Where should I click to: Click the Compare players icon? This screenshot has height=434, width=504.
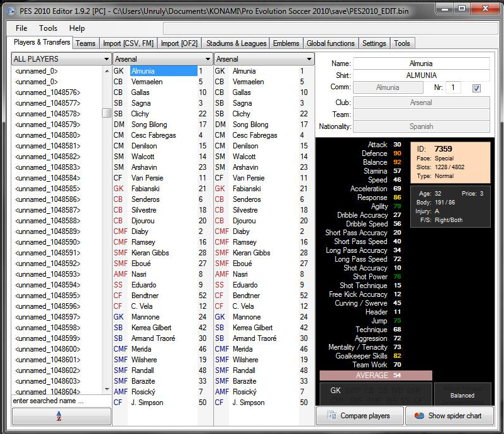332,415
